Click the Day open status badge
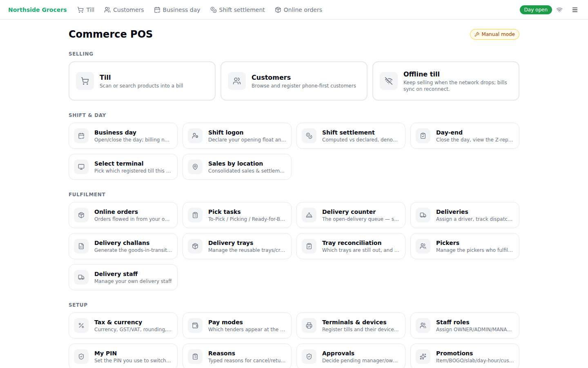 (x=536, y=10)
